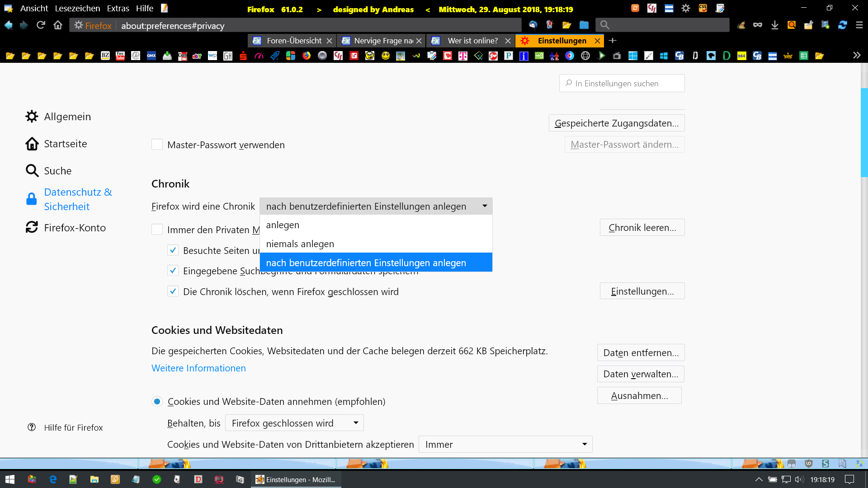Expand Drittanbieter cookies 'Immer' dropdown
Viewport: 868px width, 488px height.
[x=505, y=444]
